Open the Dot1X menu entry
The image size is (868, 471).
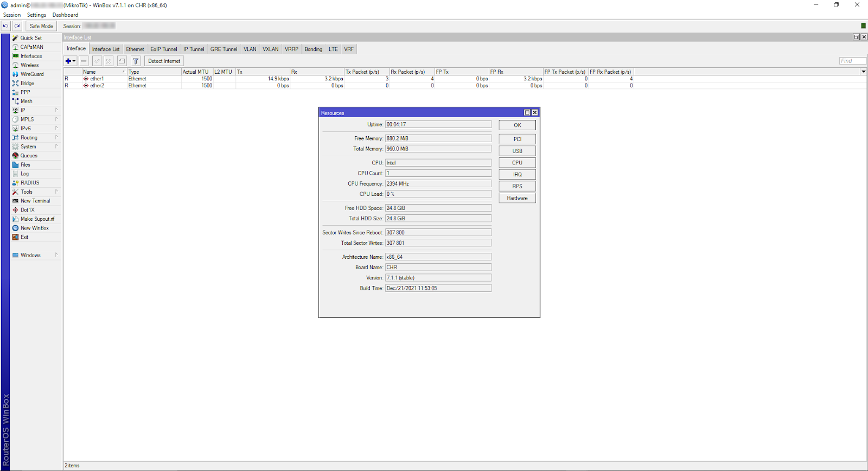pos(27,210)
